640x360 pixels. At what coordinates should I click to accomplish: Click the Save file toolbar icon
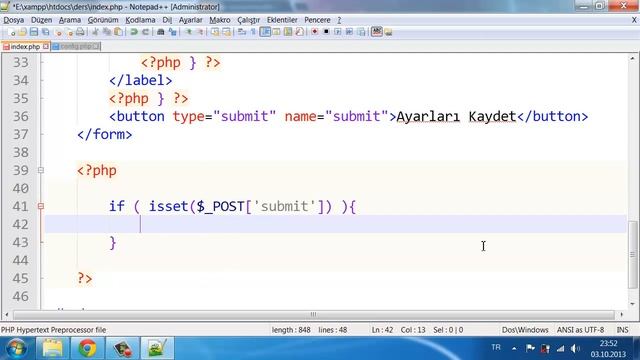point(34,32)
